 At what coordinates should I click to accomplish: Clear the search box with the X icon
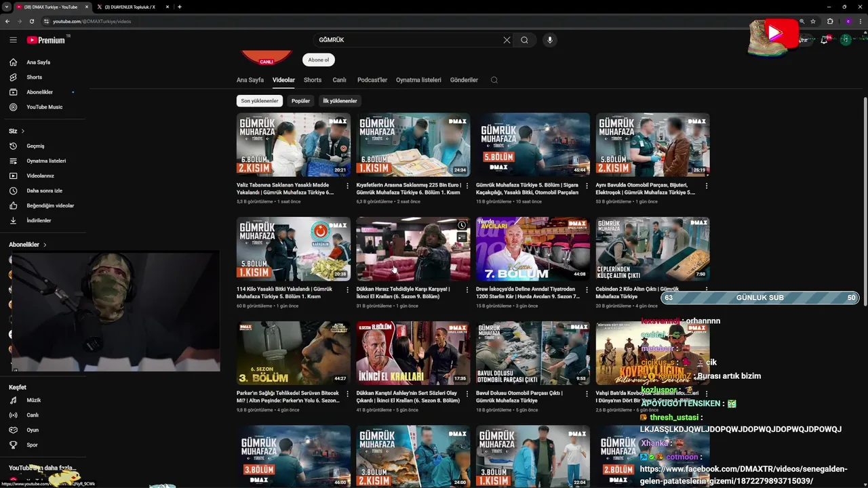(x=507, y=40)
